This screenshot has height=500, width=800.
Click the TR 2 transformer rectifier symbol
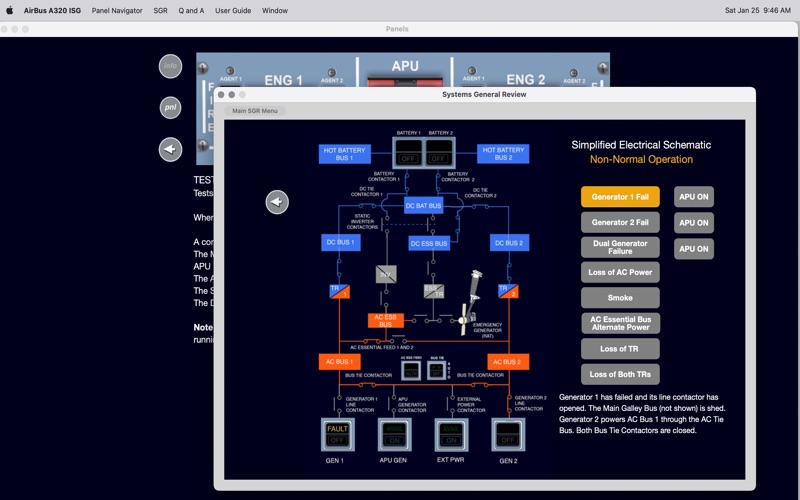click(508, 291)
